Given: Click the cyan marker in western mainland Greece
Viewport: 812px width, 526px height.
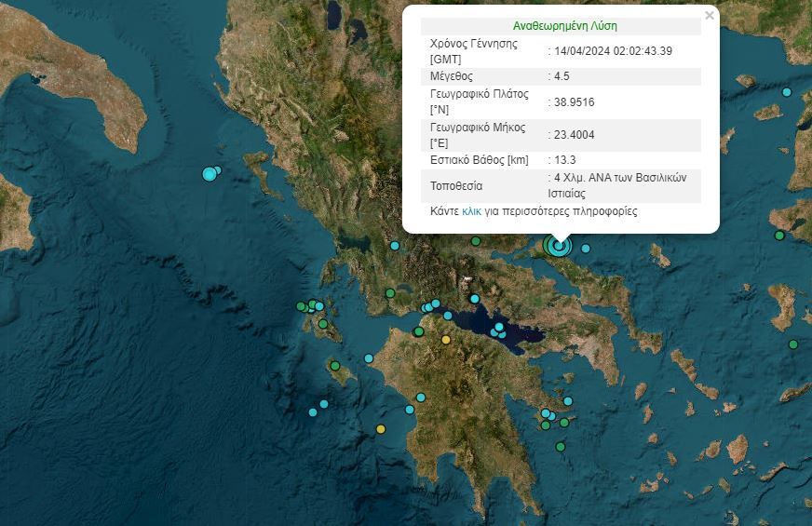Looking at the screenshot, I should pos(395,246).
